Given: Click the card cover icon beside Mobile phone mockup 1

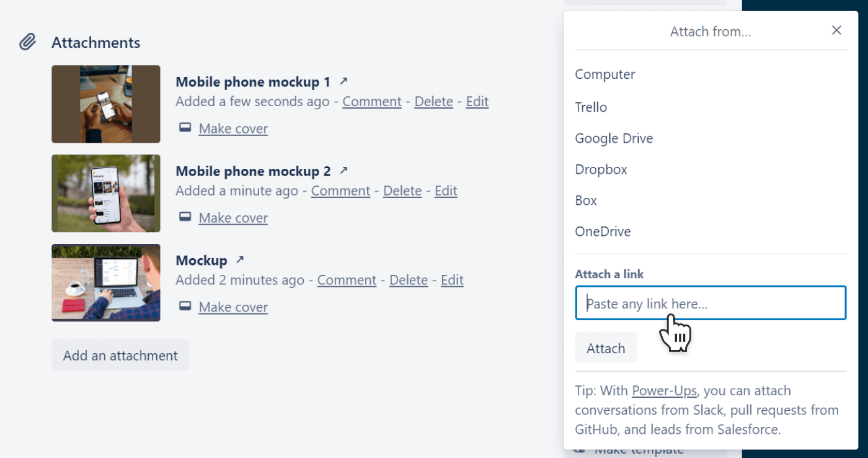Looking at the screenshot, I should 185,127.
